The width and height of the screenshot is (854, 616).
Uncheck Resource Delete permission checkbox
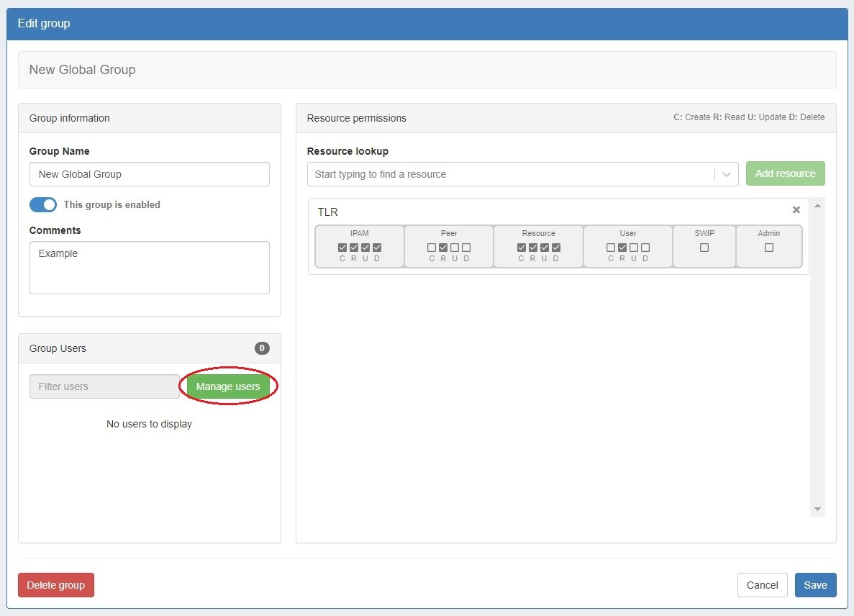(556, 248)
